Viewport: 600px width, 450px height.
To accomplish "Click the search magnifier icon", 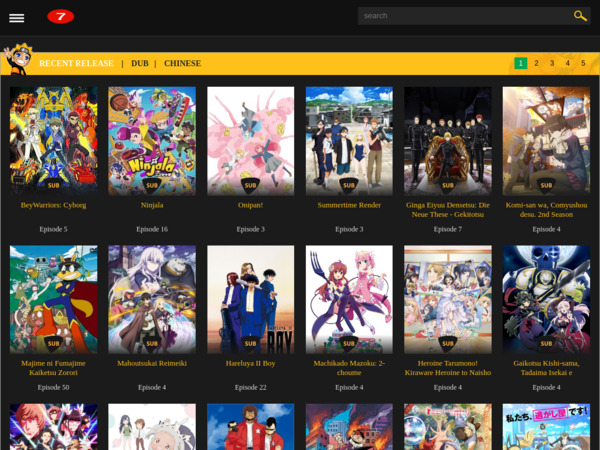I will click(580, 16).
